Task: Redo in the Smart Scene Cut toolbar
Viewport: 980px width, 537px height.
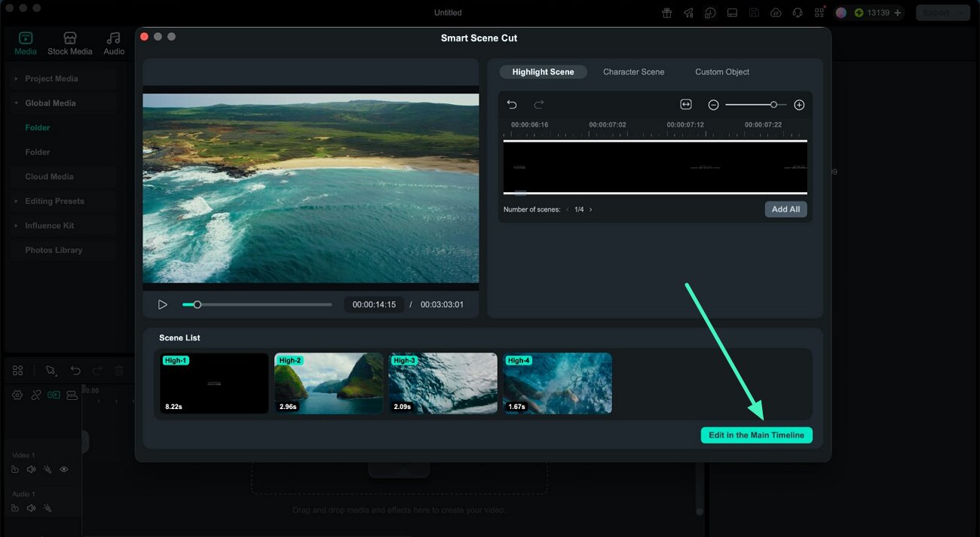Action: [539, 105]
